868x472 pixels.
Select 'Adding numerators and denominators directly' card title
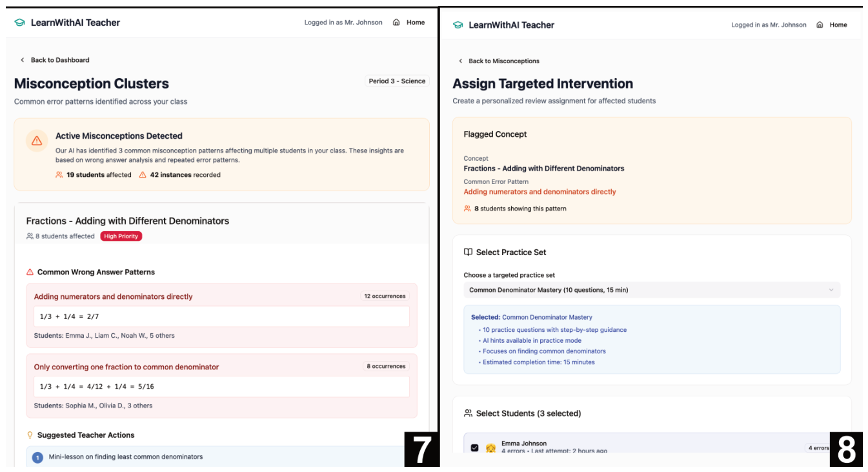click(113, 297)
